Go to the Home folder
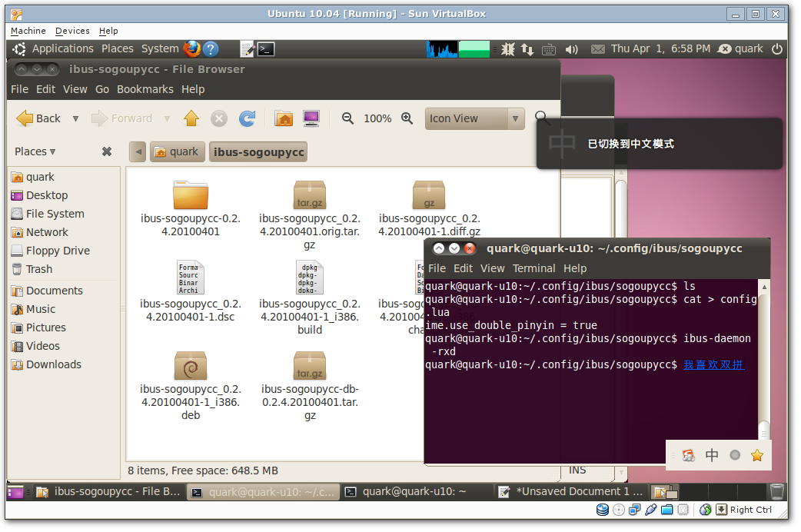The height and width of the screenshot is (532, 801). tap(284, 118)
